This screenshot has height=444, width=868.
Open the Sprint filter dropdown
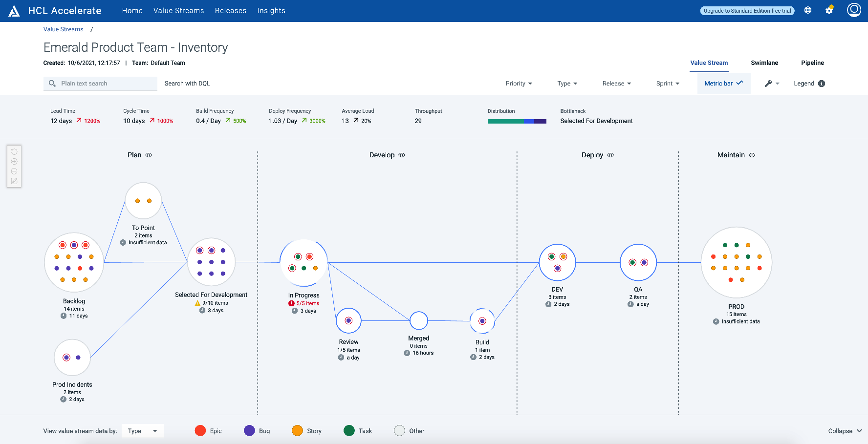[668, 84]
